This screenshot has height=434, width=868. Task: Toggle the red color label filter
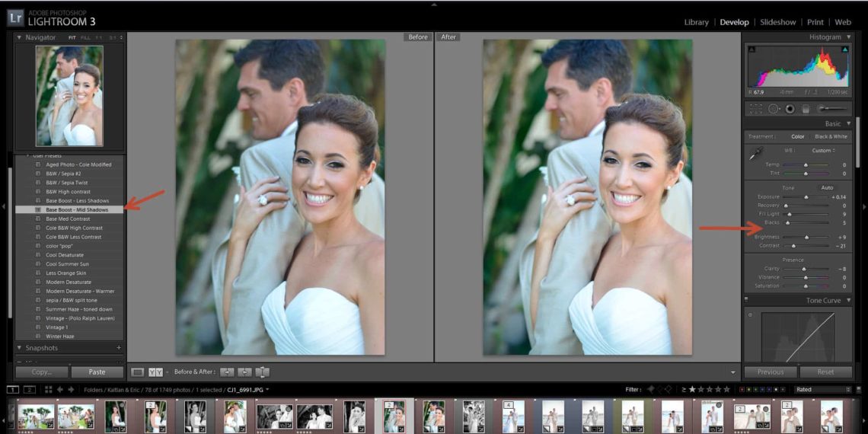point(743,390)
